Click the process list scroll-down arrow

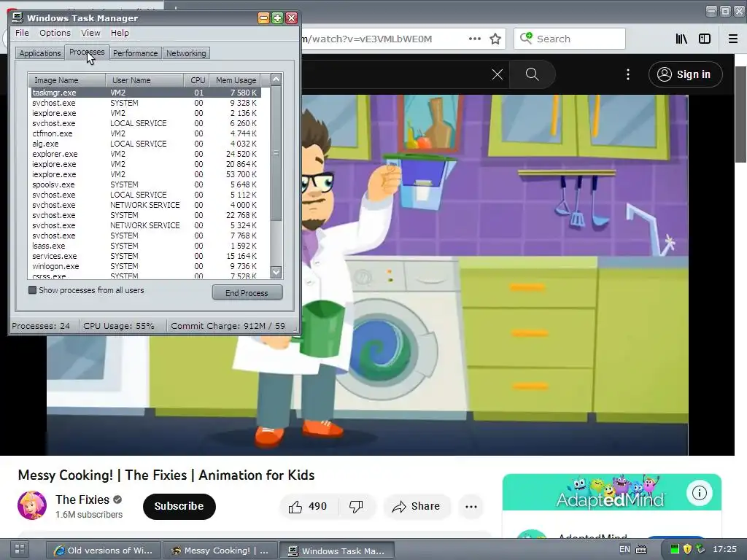276,273
